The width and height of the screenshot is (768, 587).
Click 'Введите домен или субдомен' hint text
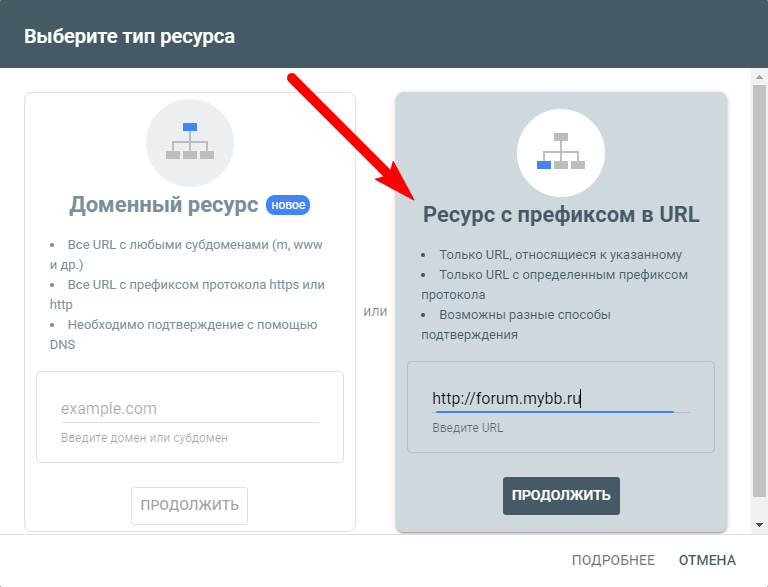tap(144, 438)
